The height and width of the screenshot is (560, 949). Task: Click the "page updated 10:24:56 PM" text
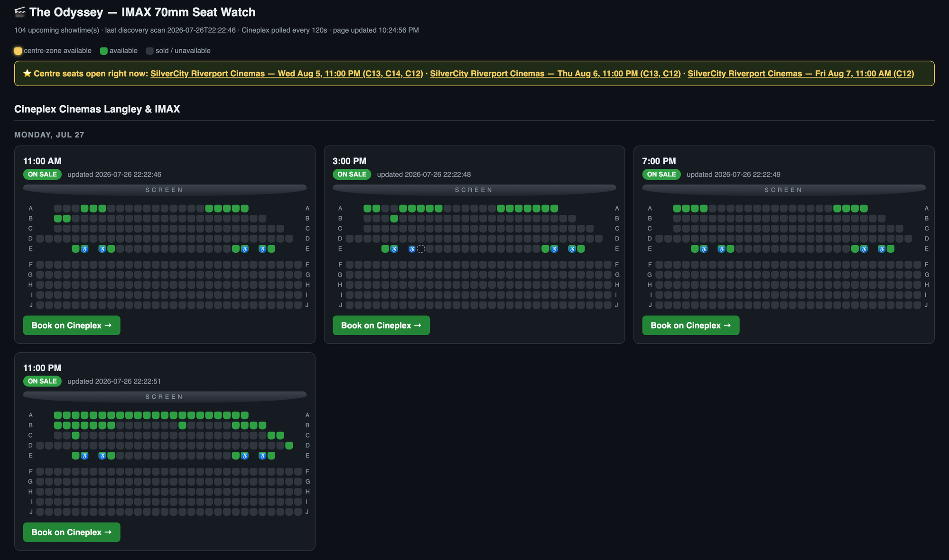click(x=376, y=30)
